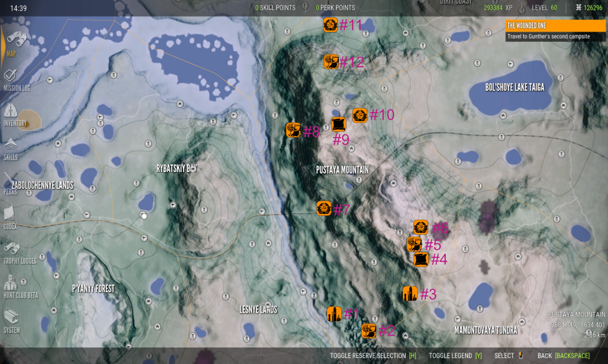Select the orange mammoth artifact marker #5

point(414,244)
